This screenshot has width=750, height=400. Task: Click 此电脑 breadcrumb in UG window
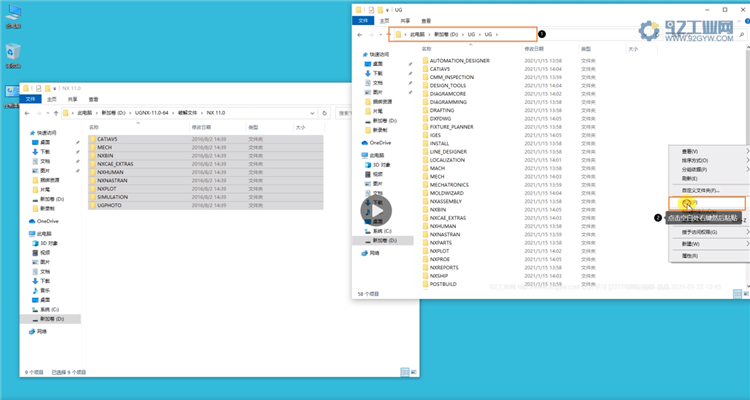click(417, 35)
